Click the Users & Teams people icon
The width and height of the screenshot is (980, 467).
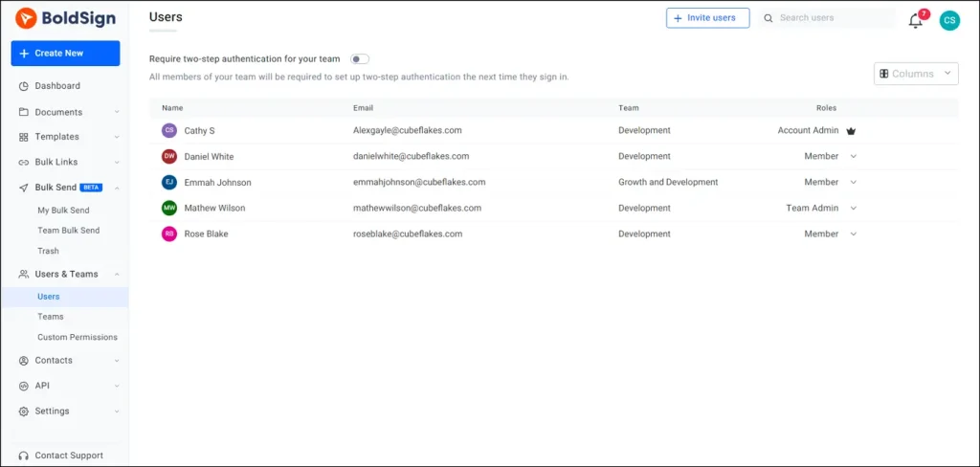click(24, 274)
